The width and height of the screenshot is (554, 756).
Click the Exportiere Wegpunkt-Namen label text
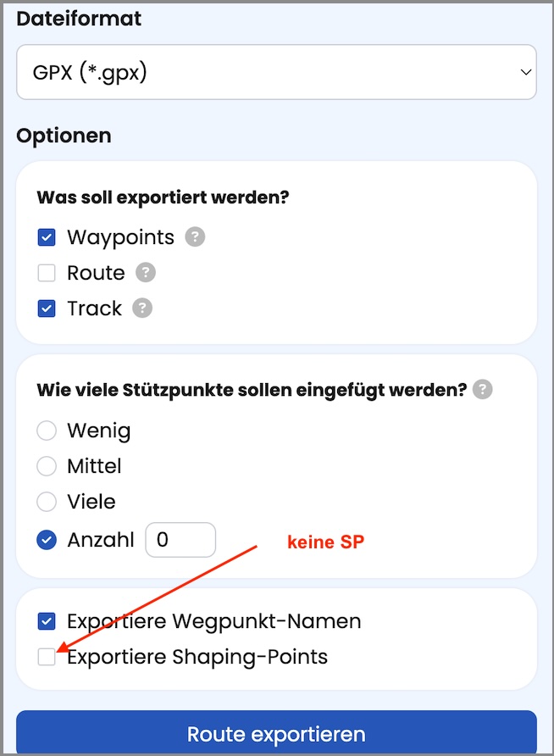pyautogui.click(x=214, y=621)
